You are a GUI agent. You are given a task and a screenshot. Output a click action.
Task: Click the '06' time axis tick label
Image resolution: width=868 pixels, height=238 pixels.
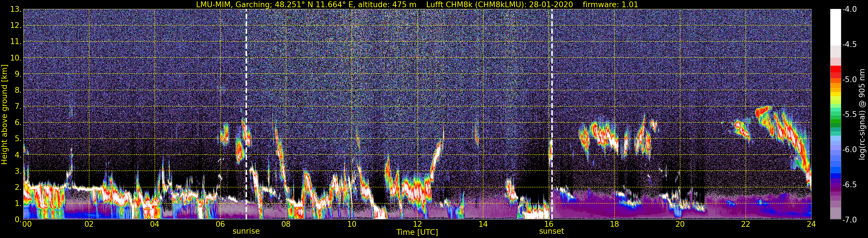pos(220,224)
